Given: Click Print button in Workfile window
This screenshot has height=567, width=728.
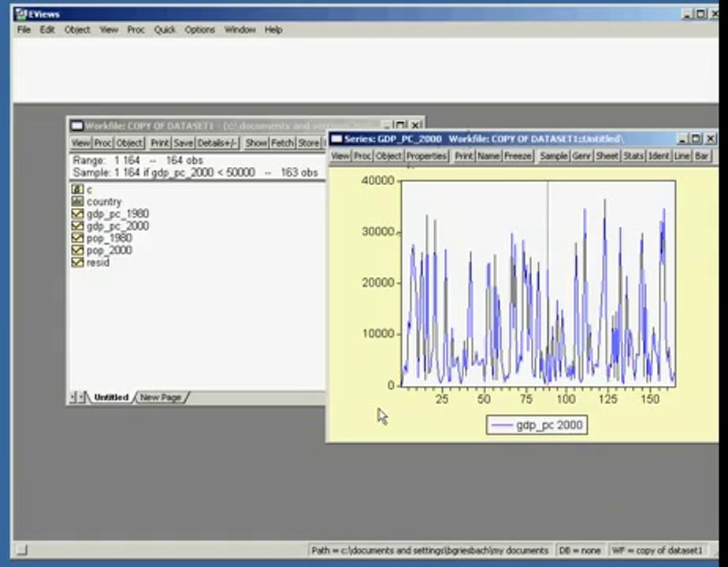Looking at the screenshot, I should tap(160, 143).
